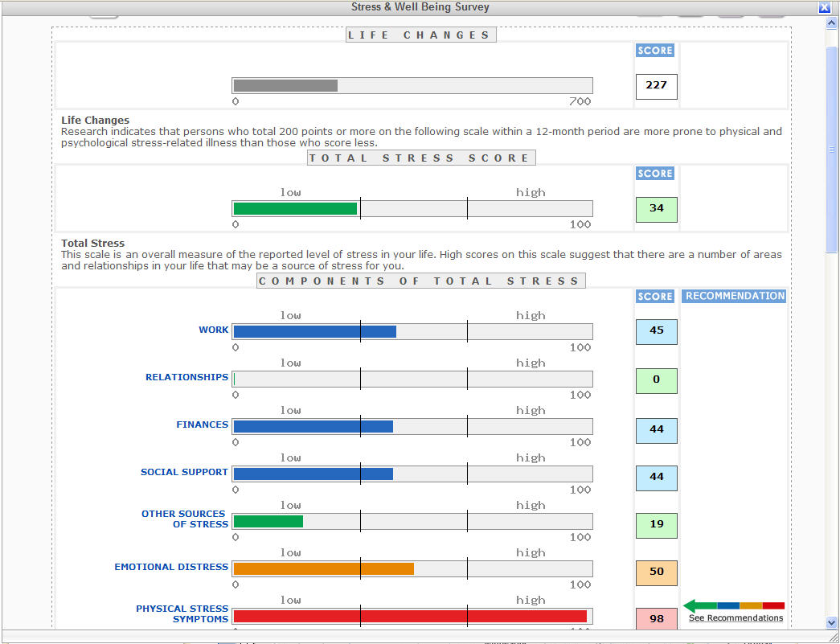Open OTHER SOURCES OF STRESS link
This screenshot has width=840, height=644.
click(x=185, y=519)
